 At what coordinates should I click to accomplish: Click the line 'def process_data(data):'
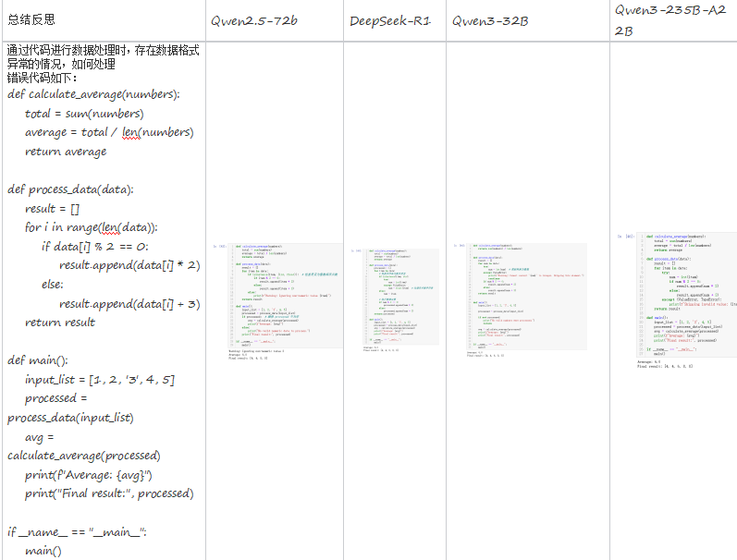pyautogui.click(x=70, y=189)
